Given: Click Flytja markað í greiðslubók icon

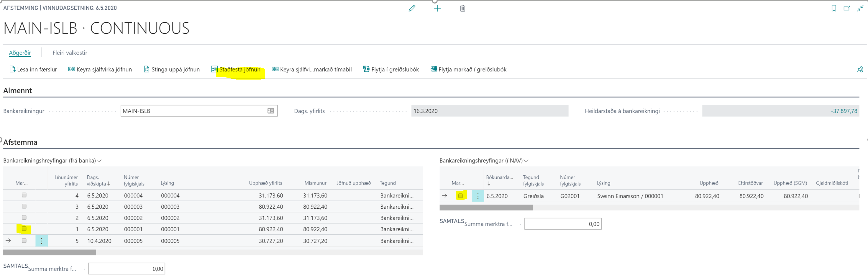Looking at the screenshot, I should click(x=434, y=69).
